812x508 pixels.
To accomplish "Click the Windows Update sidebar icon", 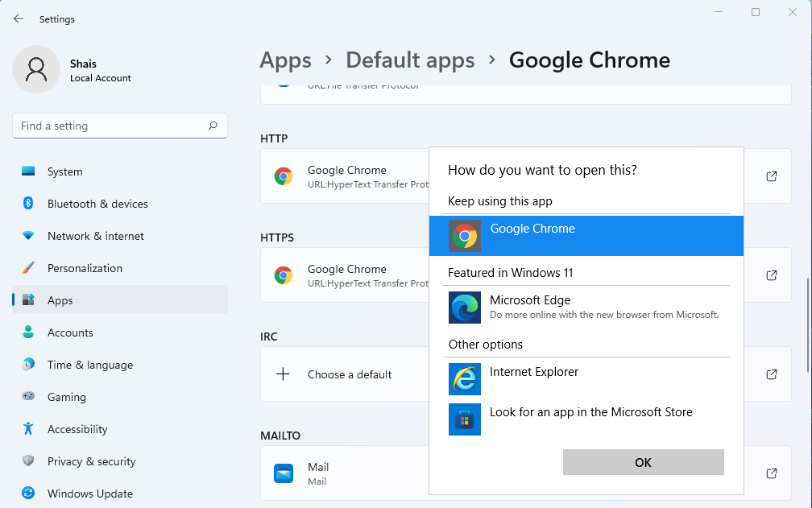I will [x=30, y=494].
